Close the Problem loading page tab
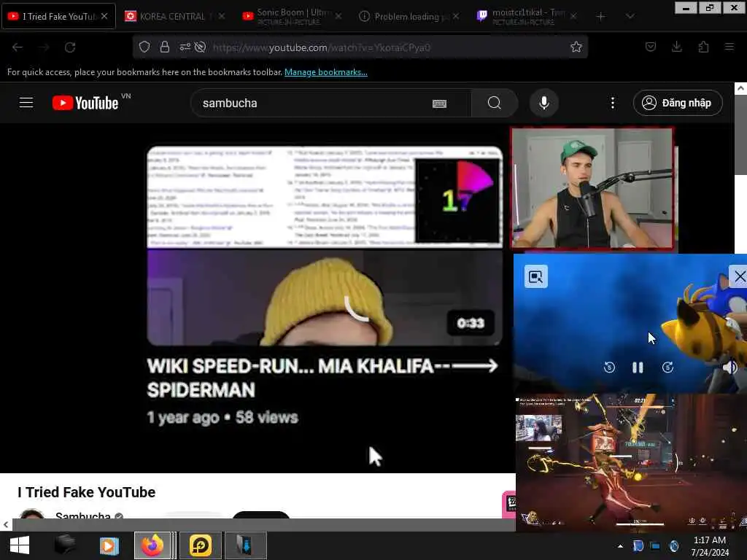 pos(456,16)
